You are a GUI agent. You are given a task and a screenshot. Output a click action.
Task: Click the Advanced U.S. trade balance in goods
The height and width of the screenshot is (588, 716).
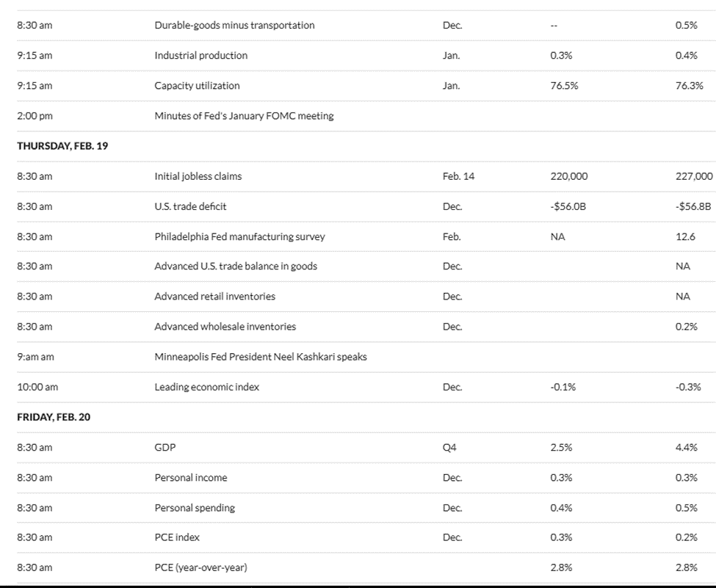236,266
